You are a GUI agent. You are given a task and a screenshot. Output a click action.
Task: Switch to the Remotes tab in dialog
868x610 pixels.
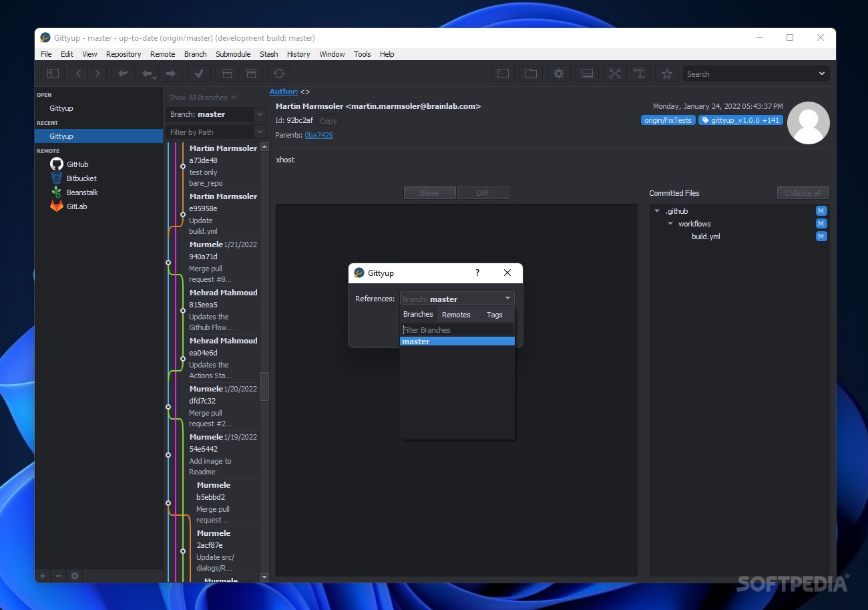pyautogui.click(x=456, y=315)
